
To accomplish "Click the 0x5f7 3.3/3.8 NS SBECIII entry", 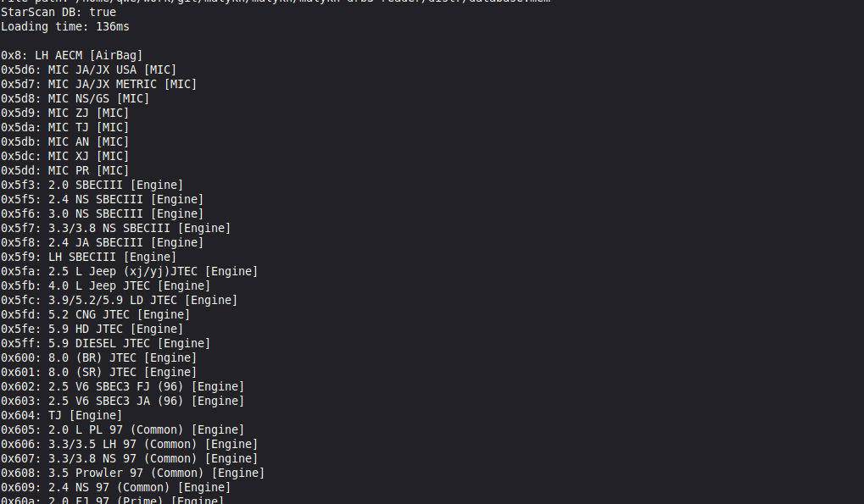I will click(x=115, y=229).
